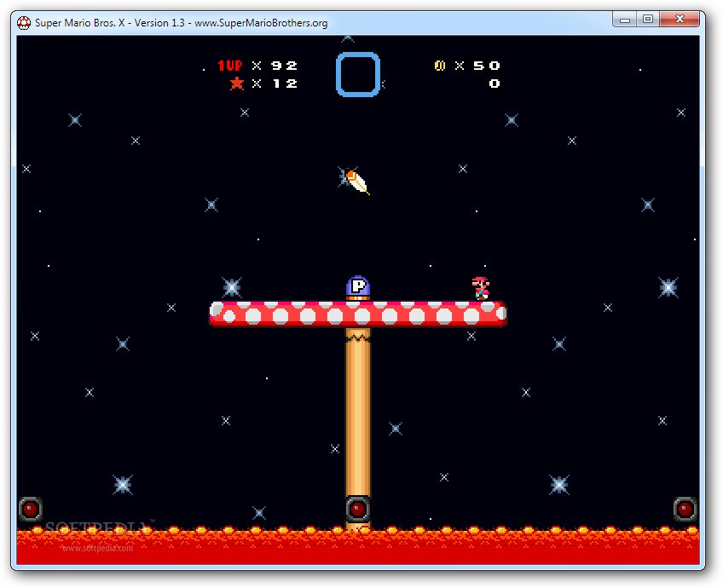Click the star count value 12
The height and width of the screenshot is (588, 723).
pos(285,84)
